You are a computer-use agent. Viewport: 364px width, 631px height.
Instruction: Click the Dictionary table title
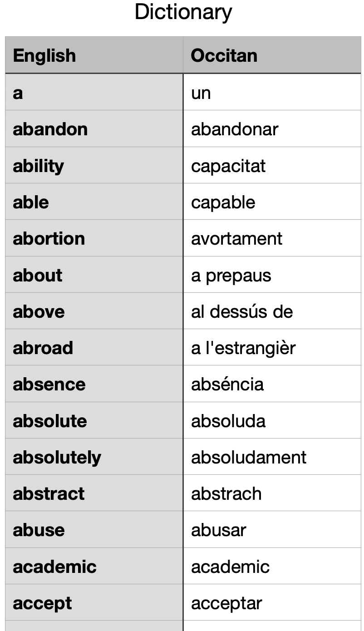click(183, 12)
